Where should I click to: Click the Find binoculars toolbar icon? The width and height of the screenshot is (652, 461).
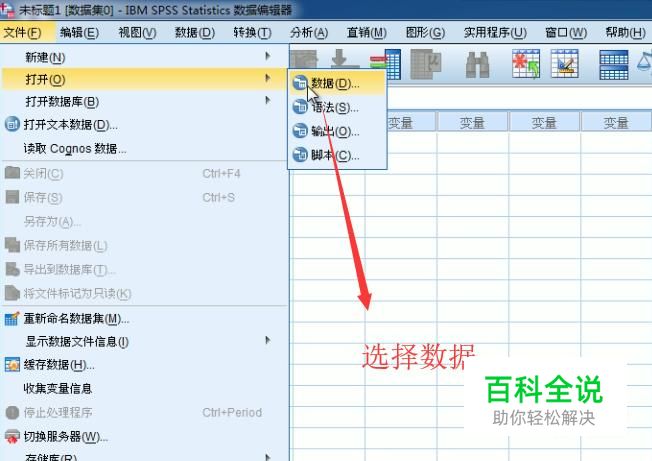(x=477, y=65)
